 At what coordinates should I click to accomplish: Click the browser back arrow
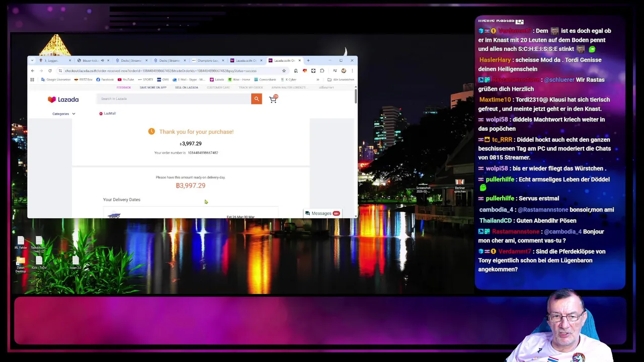(33, 71)
